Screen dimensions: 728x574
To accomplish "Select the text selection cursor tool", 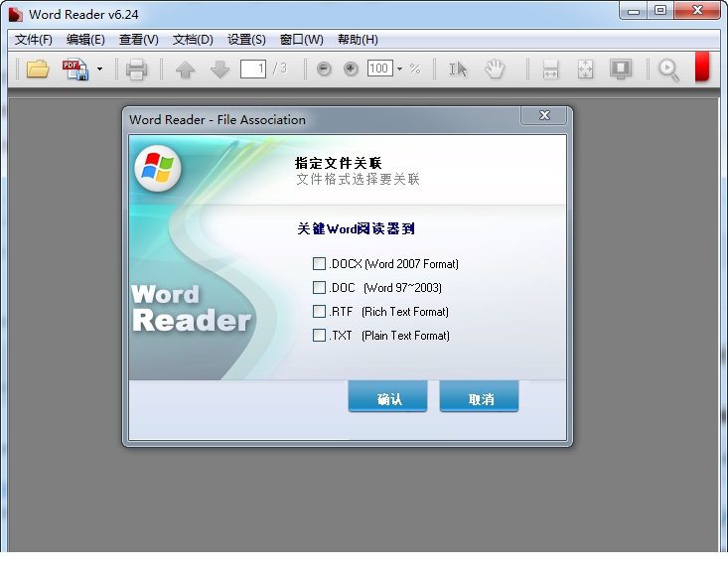I will point(458,70).
